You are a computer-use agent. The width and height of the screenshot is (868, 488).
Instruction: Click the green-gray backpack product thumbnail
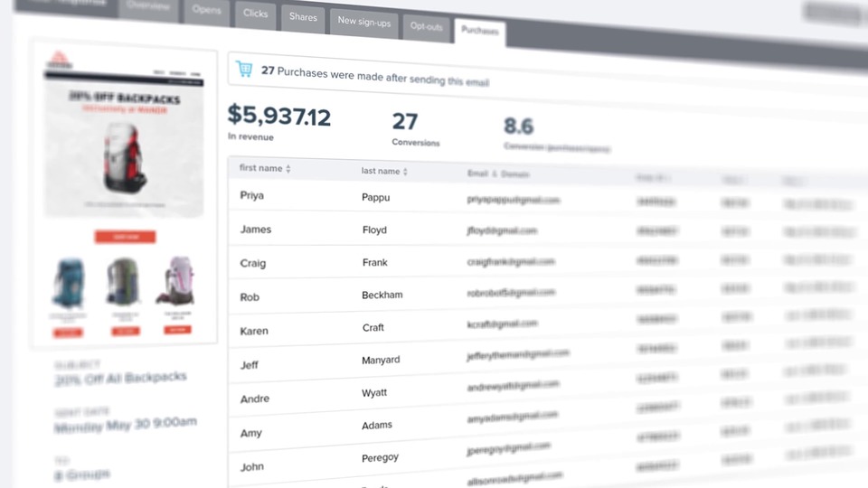[124, 281]
